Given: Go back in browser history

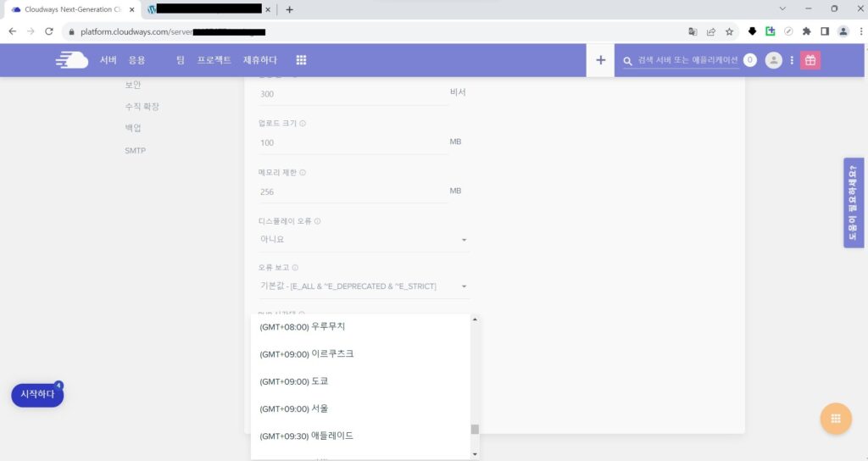Looking at the screenshot, I should coord(13,31).
